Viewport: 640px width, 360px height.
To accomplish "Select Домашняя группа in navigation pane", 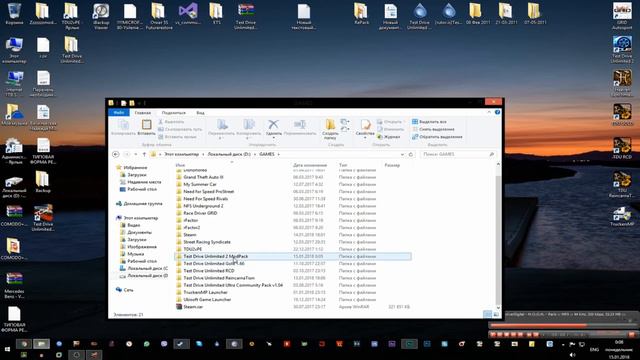I will coord(139,203).
